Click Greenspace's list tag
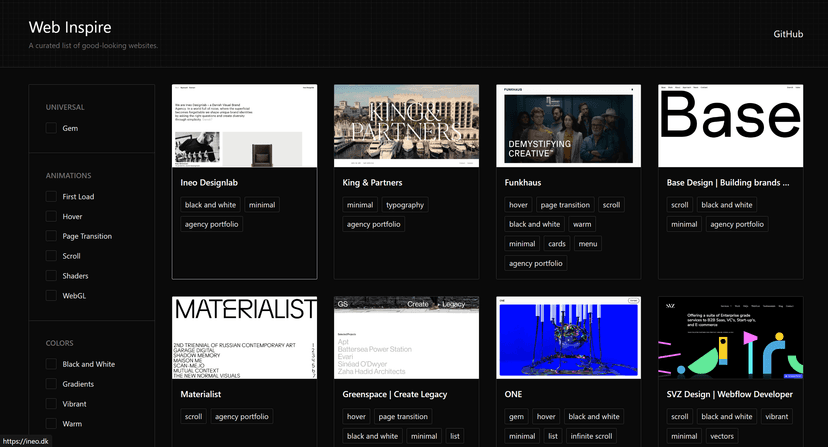This screenshot has height=447, width=828. [455, 436]
